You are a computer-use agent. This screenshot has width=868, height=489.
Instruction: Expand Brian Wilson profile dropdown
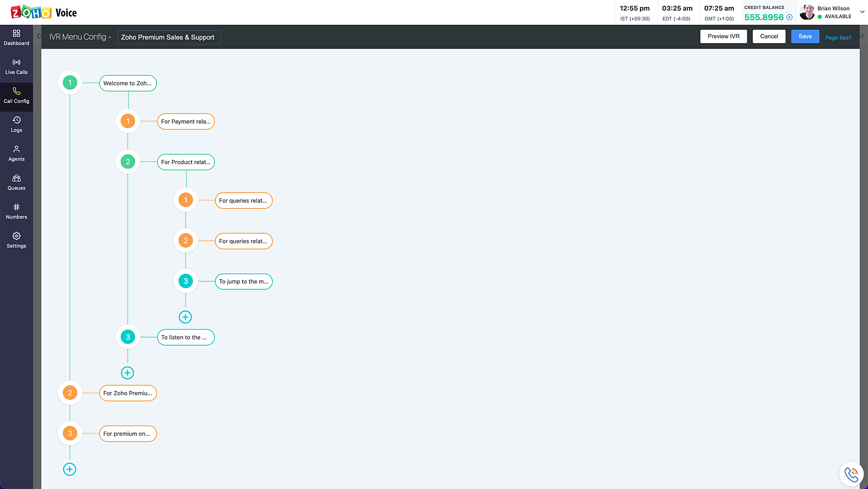pos(862,12)
